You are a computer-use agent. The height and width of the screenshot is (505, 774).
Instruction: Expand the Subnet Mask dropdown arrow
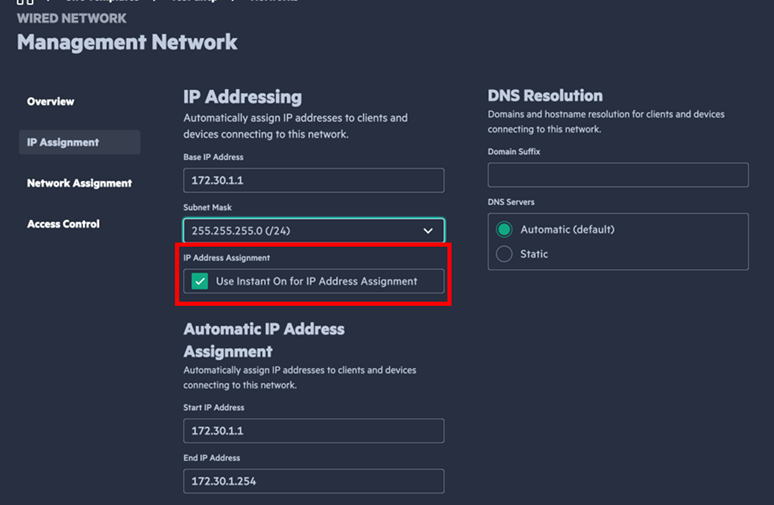pyautogui.click(x=429, y=231)
